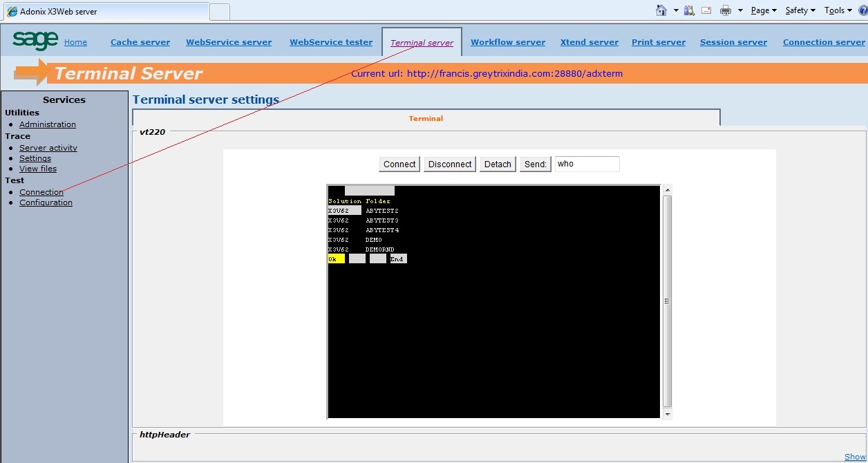This screenshot has width=868, height=463.
Task: Click the Administration link under Utilities
Action: [x=48, y=124]
